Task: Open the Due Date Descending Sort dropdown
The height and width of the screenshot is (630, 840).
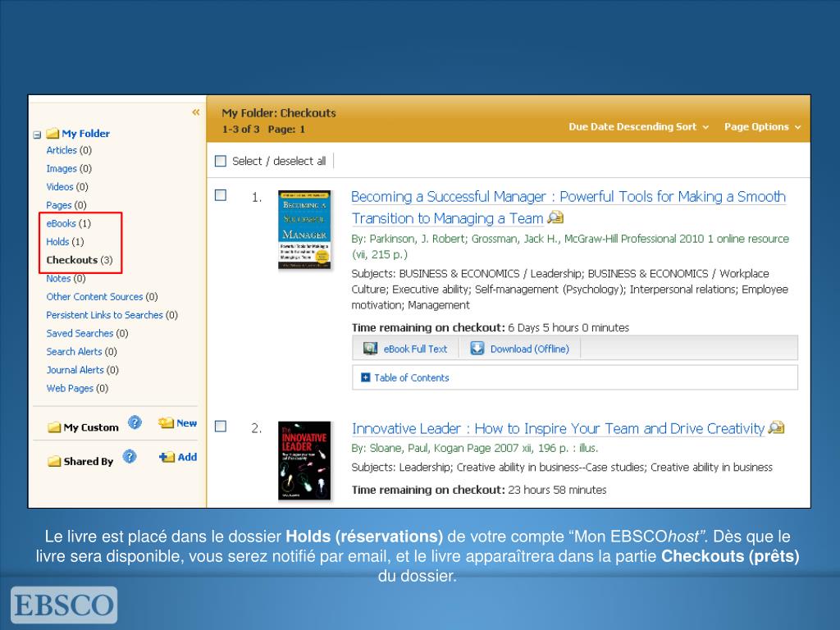Action: (x=638, y=127)
